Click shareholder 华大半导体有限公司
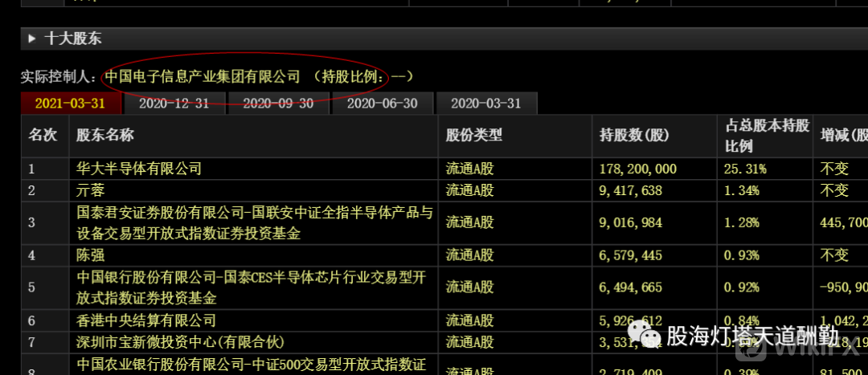 pos(139,169)
